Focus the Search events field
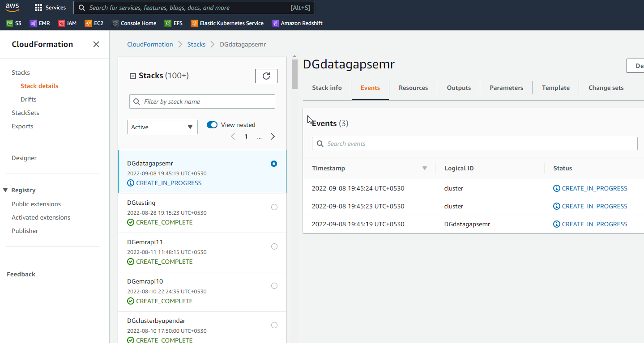This screenshot has width=644, height=343. (475, 144)
